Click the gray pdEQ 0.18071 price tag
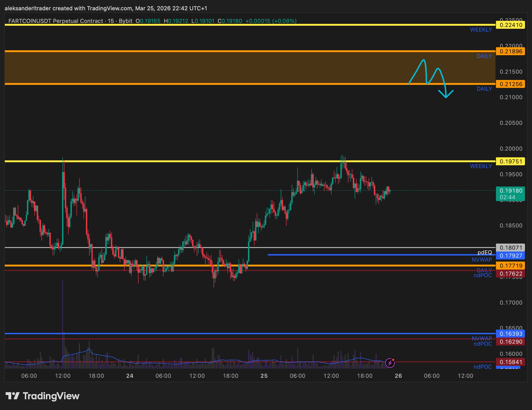This screenshot has width=532, height=410. coord(510,248)
